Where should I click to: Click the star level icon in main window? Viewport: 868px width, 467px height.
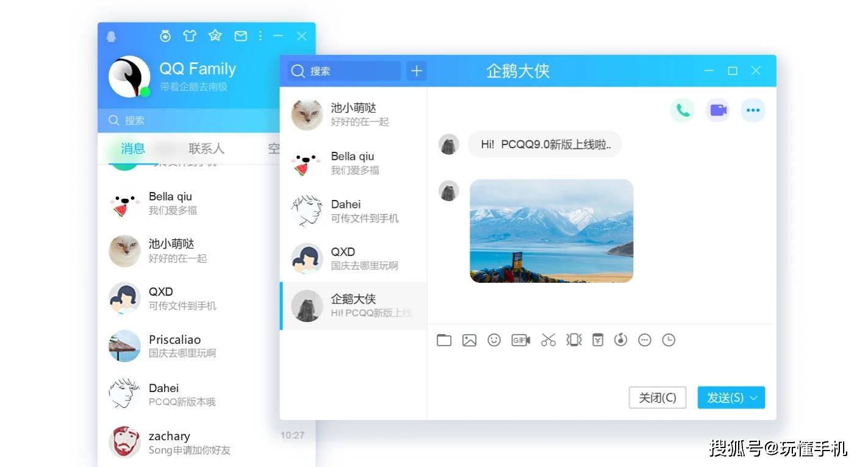tap(215, 36)
